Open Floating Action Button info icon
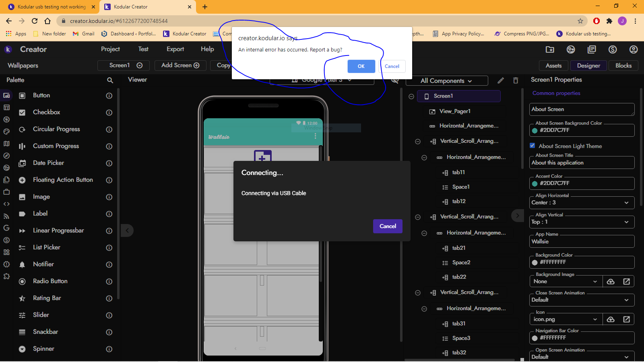Viewport: 644px width, 362px height. pos(109,180)
